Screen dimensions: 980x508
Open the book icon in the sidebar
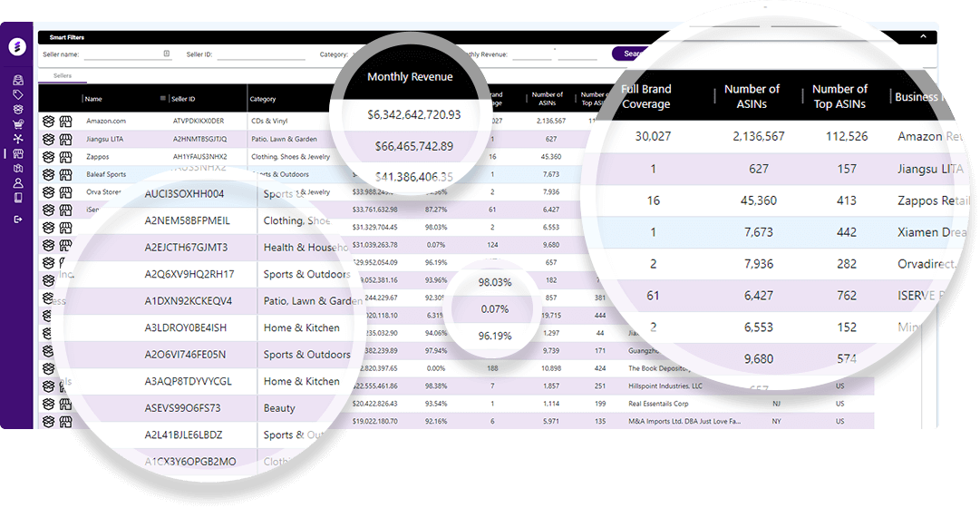pos(18,198)
